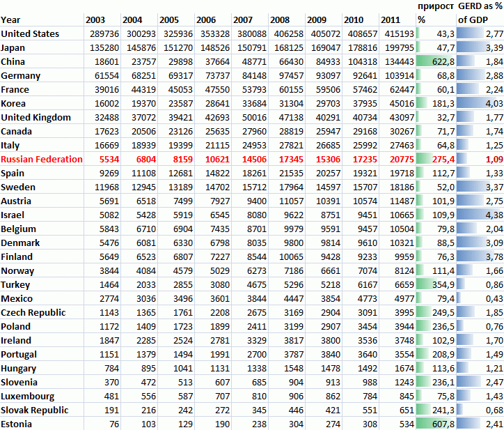The image size is (504, 430).
Task: Click Israel's GERD value 4,38
Action: (x=494, y=215)
